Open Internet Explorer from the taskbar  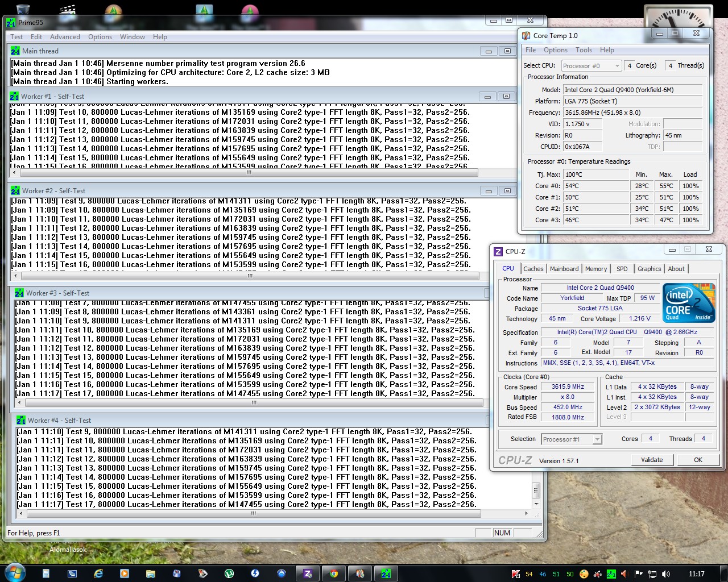click(98, 573)
